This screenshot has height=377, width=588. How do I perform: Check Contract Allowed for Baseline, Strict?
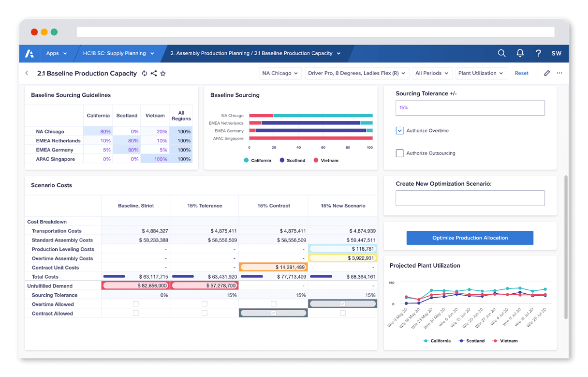click(x=135, y=313)
